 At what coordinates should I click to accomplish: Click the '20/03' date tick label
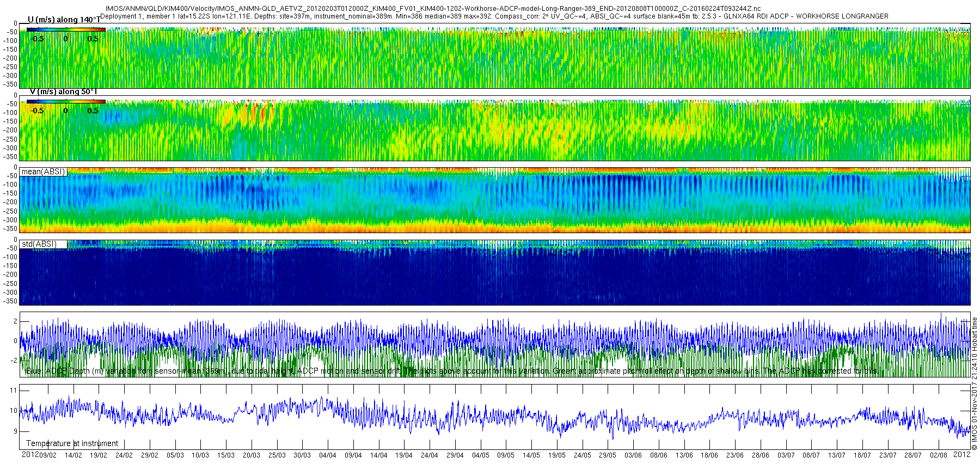click(x=251, y=455)
